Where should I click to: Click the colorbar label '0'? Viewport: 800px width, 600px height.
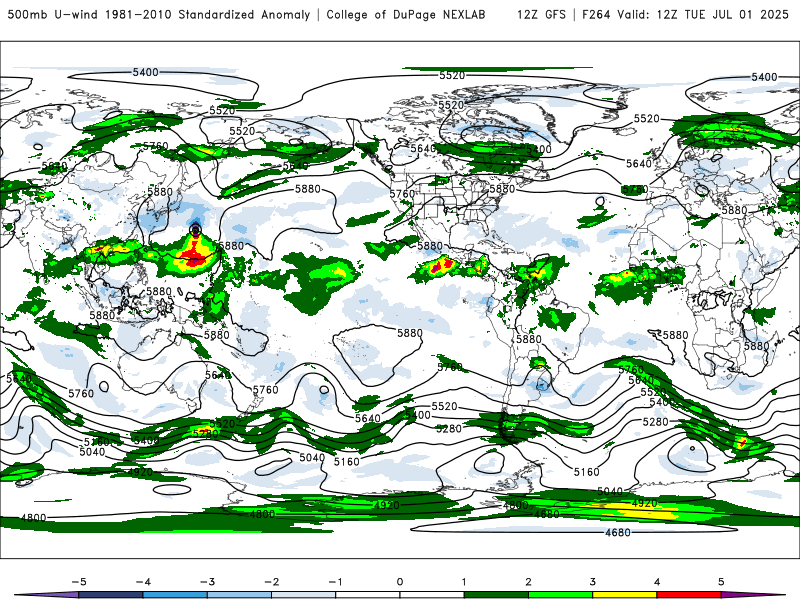400,582
